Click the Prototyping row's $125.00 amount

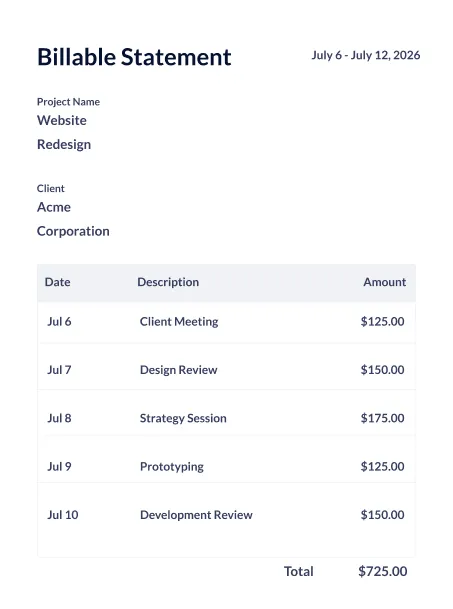382,466
